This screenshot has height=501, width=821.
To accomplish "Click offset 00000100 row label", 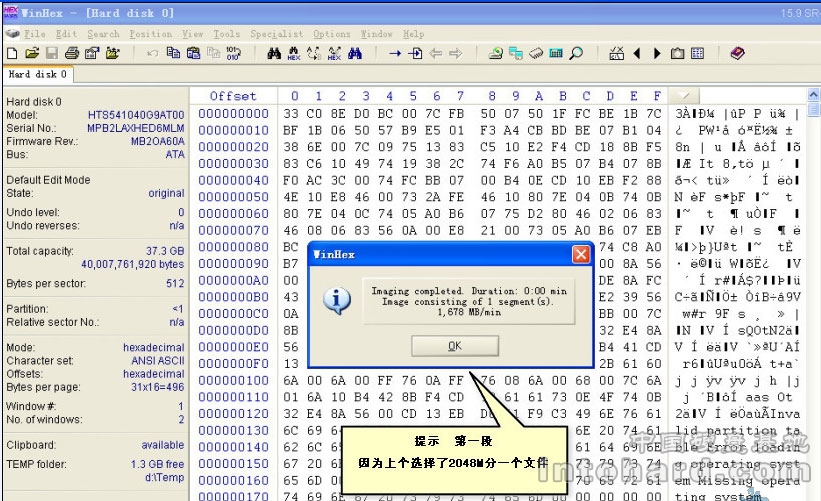I will pyautogui.click(x=234, y=381).
